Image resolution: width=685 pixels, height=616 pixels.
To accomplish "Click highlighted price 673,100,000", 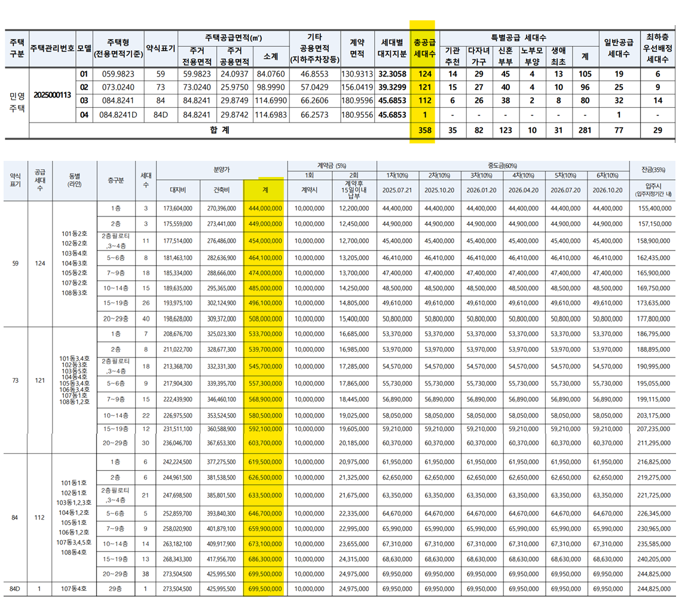I will 265,544.
